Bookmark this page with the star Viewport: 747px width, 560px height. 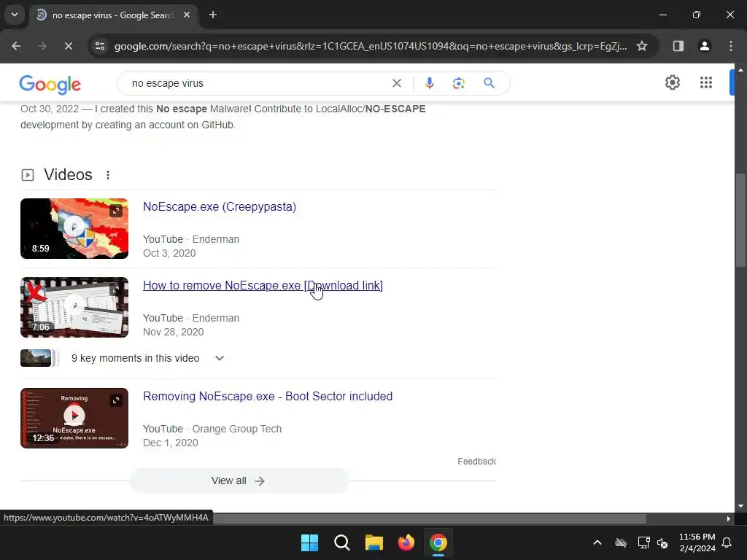click(x=642, y=46)
